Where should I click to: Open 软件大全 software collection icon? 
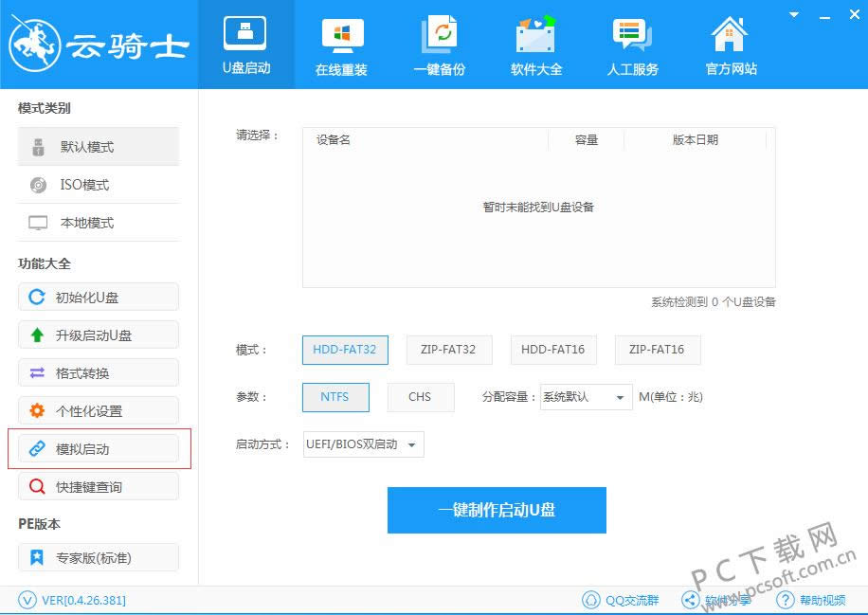pyautogui.click(x=536, y=36)
